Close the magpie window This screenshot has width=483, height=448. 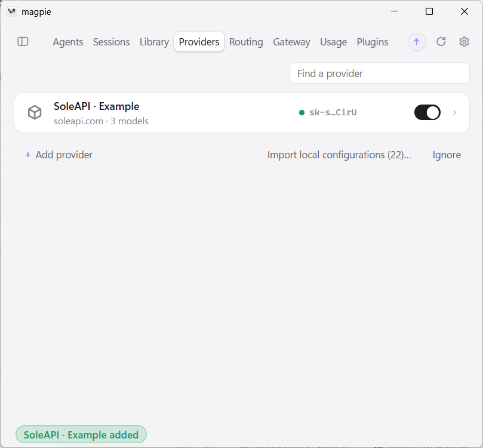click(464, 11)
